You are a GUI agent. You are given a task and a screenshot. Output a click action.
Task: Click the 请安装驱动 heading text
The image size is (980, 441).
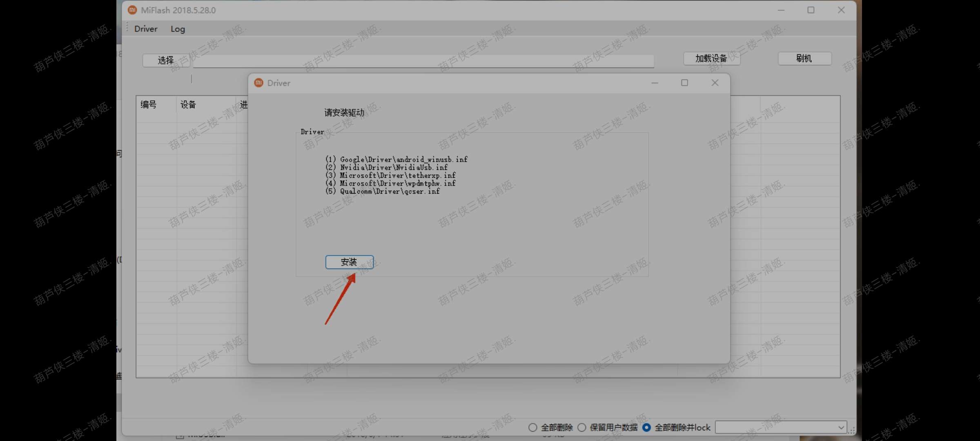[x=344, y=113]
